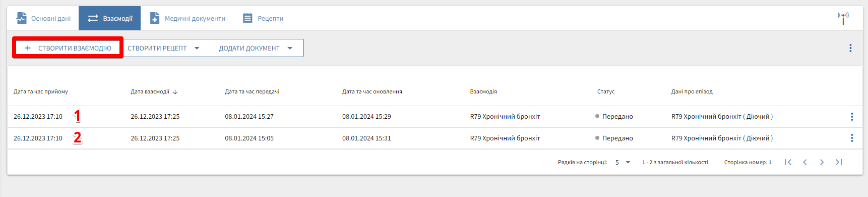Sort by Дата взаємодії arrow
Screen dimensions: 868x197
(x=175, y=92)
